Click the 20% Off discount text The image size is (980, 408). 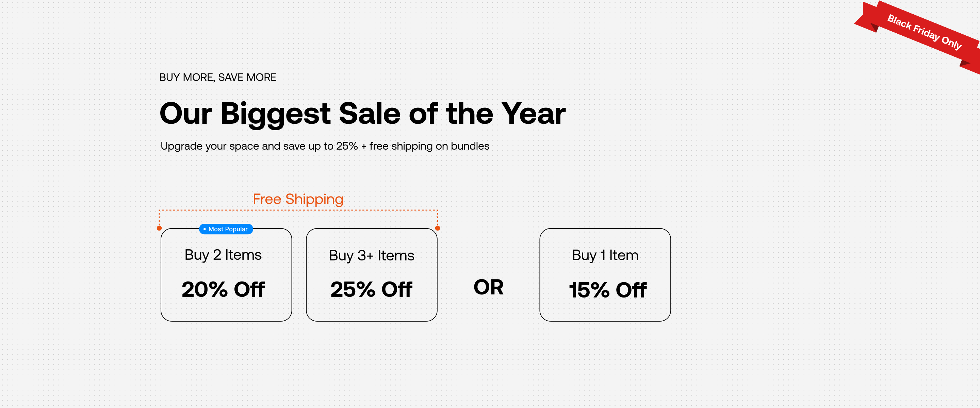click(x=223, y=289)
